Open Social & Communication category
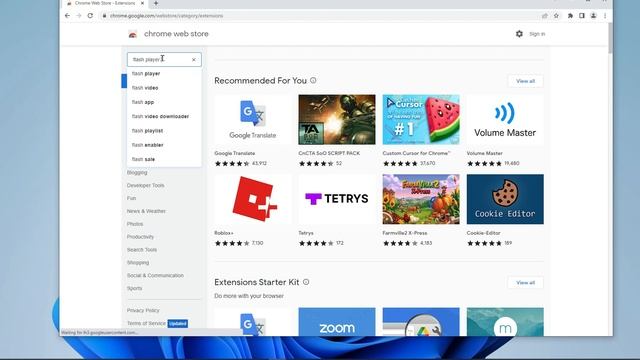Screen dimensions: 640x360 point(155,276)
